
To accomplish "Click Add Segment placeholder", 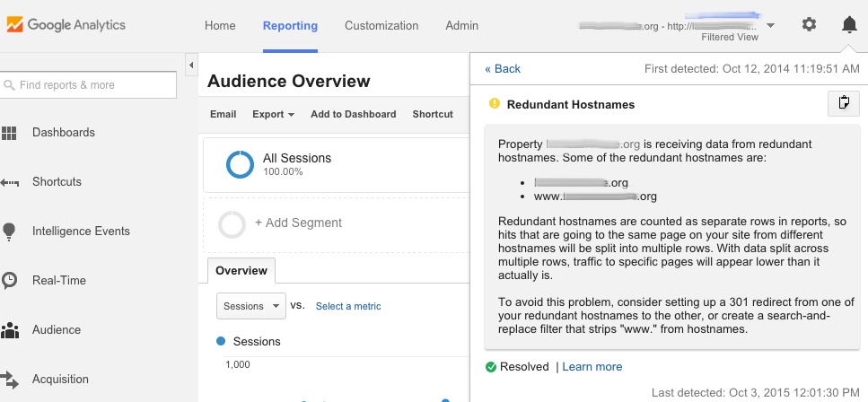I will coord(298,223).
